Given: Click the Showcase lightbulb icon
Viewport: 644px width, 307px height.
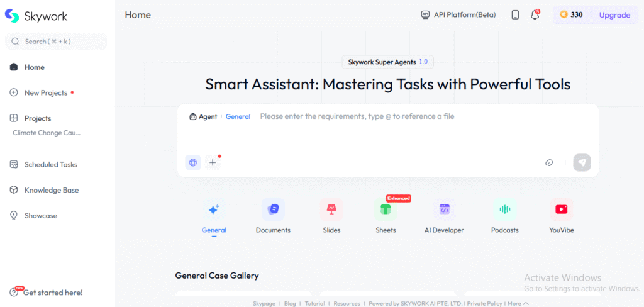Looking at the screenshot, I should pyautogui.click(x=14, y=215).
